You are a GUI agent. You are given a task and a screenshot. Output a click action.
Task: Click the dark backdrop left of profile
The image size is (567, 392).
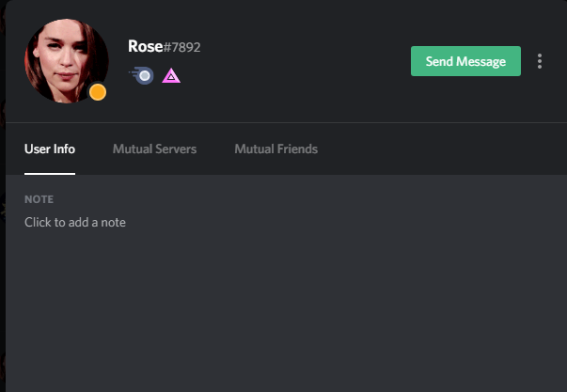3,235
